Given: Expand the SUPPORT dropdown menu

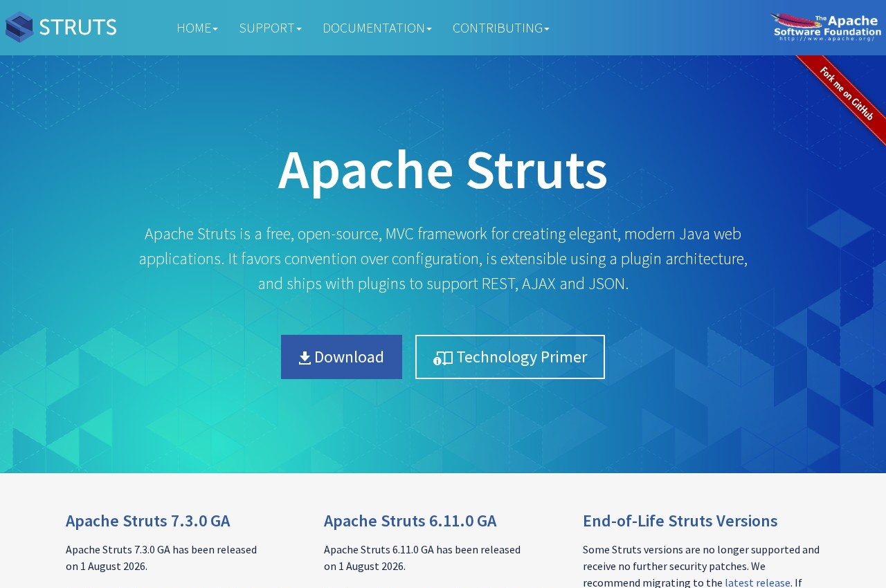Looking at the screenshot, I should 270,28.
